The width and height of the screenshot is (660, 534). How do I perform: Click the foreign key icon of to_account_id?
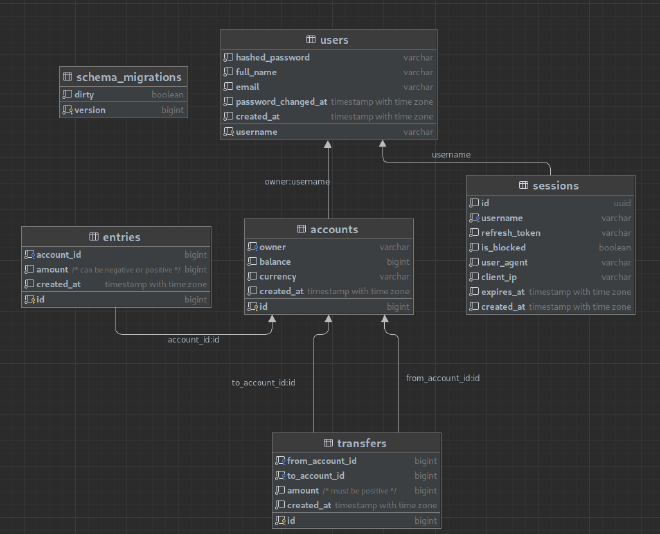pyautogui.click(x=280, y=476)
